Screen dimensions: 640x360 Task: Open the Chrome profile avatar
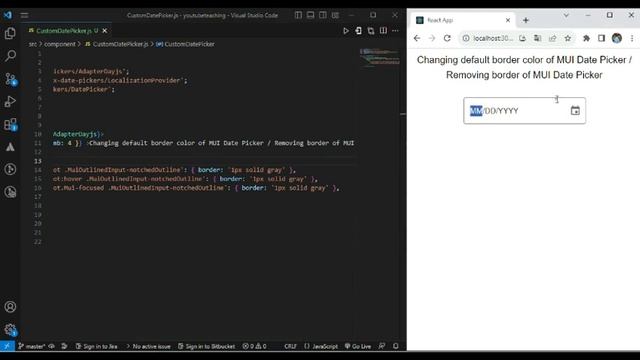pyautogui.click(x=617, y=38)
